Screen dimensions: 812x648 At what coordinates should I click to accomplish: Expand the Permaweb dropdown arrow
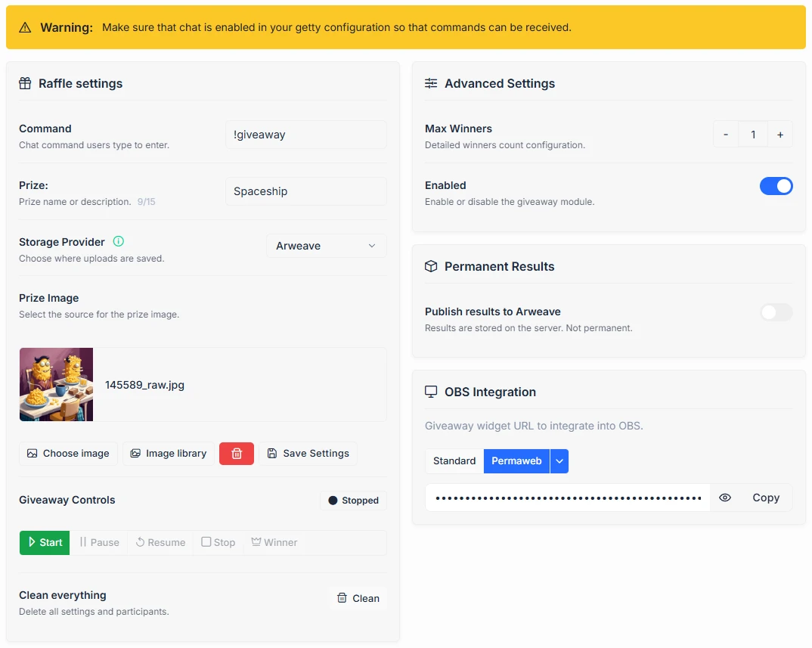click(559, 461)
